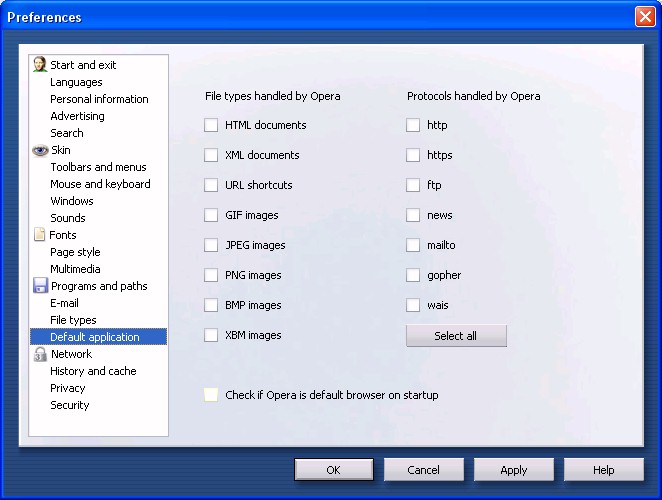
Task: Toggle the GIF images checkbox
Action: coord(211,215)
